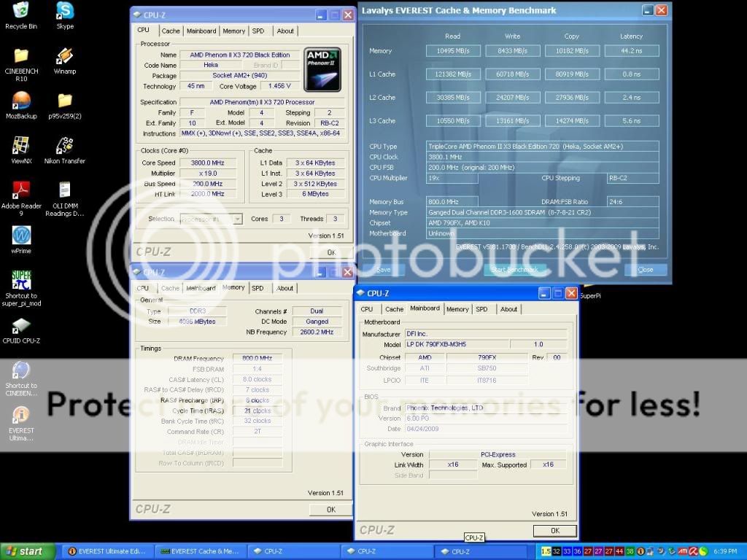This screenshot has width=747, height=560.
Task: Select the EVEREST Ultima... desktop icon
Action: pos(21,424)
